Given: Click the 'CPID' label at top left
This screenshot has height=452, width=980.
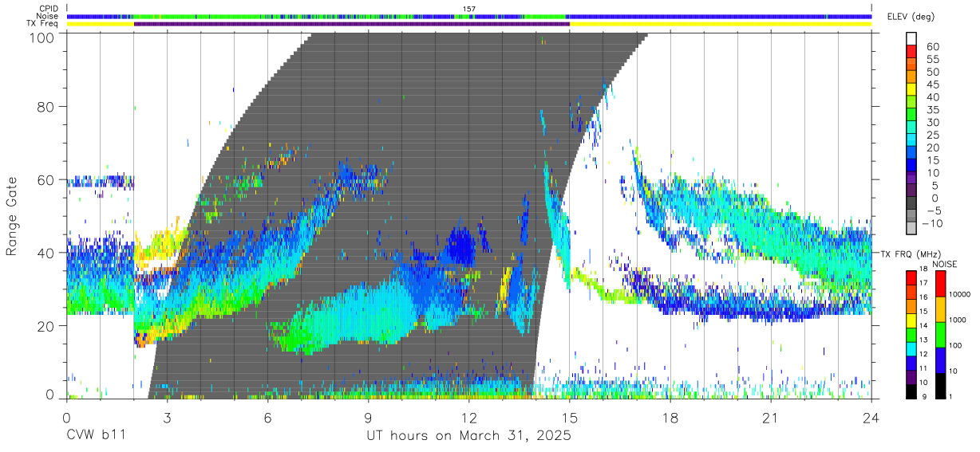Looking at the screenshot, I should 49,8.
